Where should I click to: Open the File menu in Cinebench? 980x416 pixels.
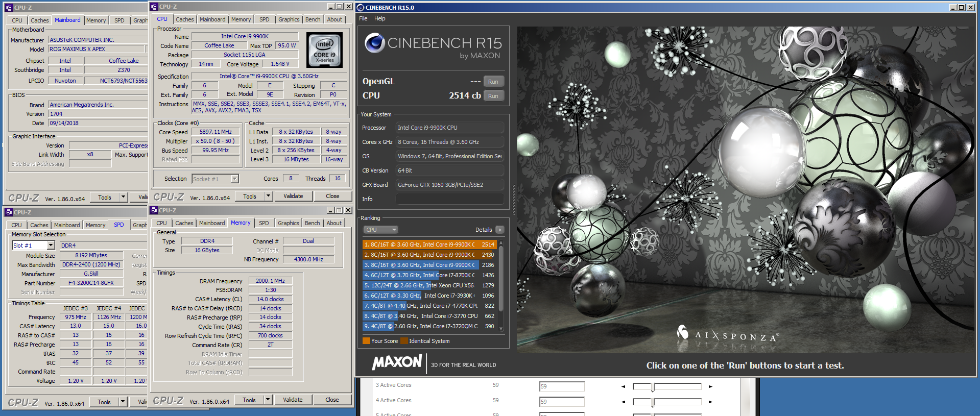pos(363,18)
